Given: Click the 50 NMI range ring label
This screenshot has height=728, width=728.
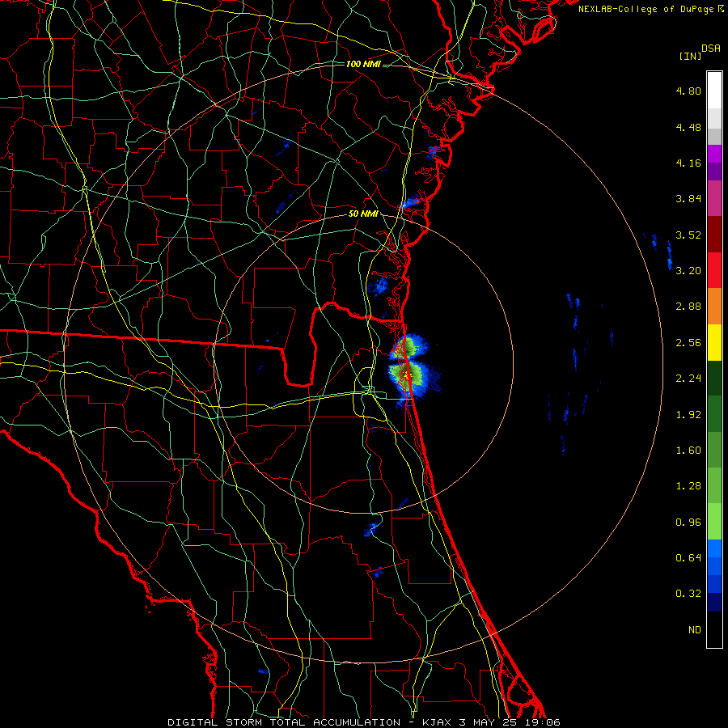Looking at the screenshot, I should (x=363, y=214).
